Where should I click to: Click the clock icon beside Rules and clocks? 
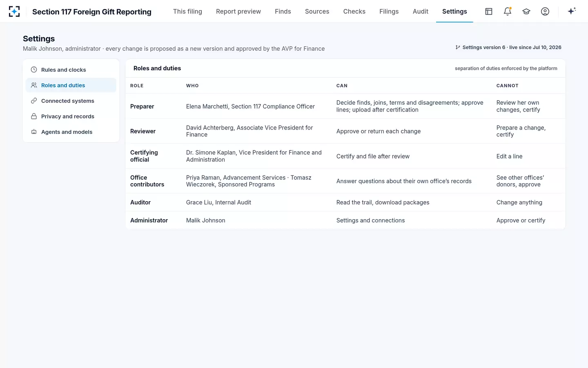click(x=34, y=70)
